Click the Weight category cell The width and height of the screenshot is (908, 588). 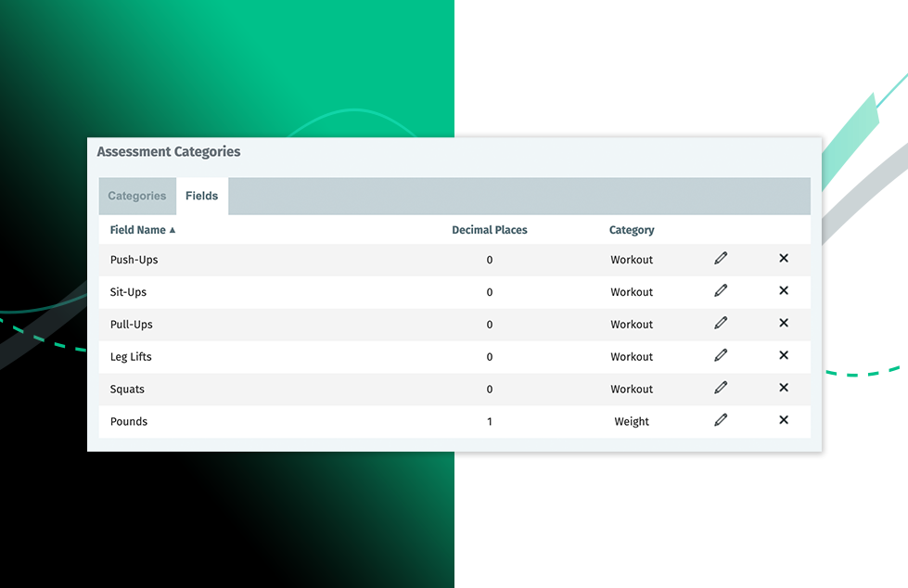coord(632,421)
